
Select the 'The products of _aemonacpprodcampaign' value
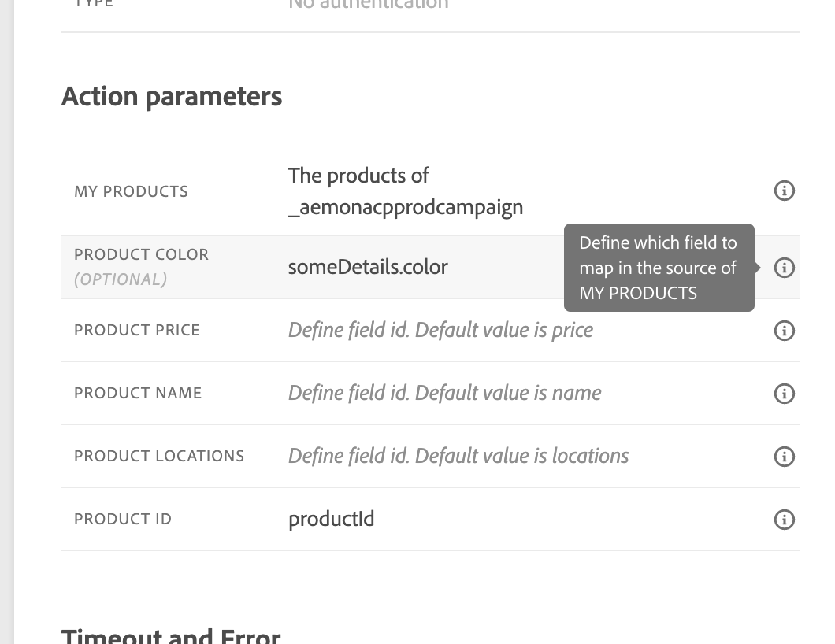click(x=405, y=191)
